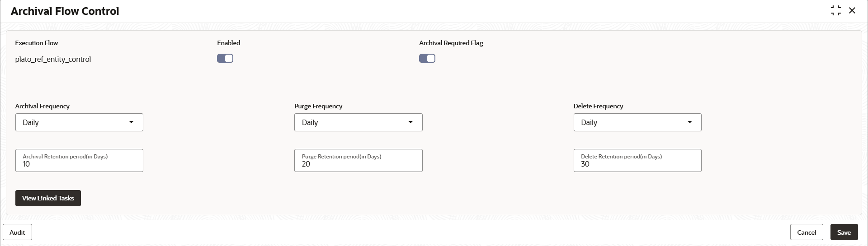Click the View Linked Tasks button
This screenshot has height=246, width=868.
click(48, 198)
